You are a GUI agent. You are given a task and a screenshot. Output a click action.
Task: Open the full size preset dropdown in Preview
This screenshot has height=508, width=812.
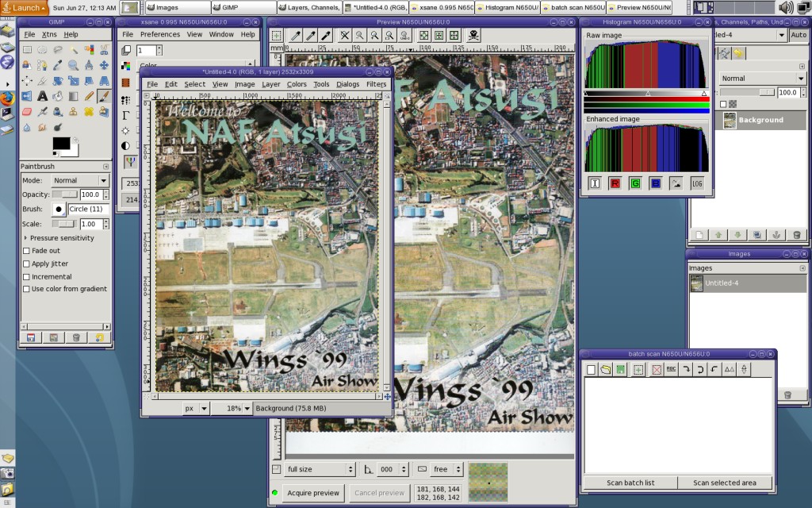[x=320, y=469]
